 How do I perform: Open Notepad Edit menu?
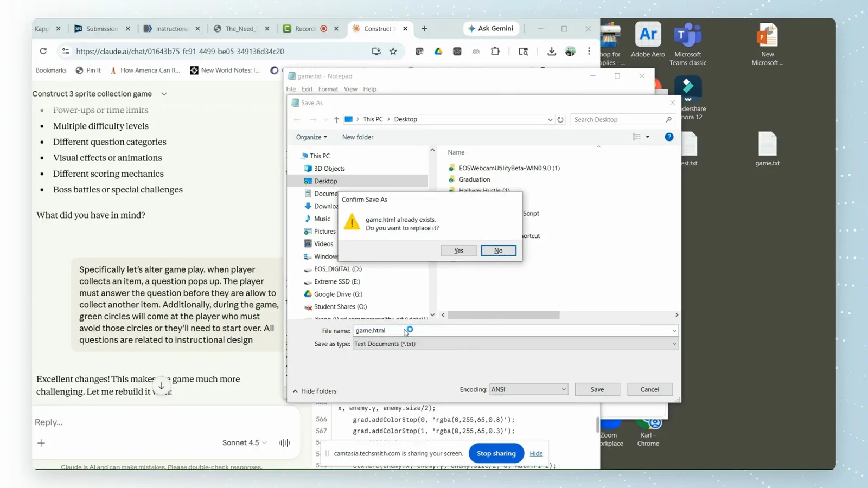(307, 89)
